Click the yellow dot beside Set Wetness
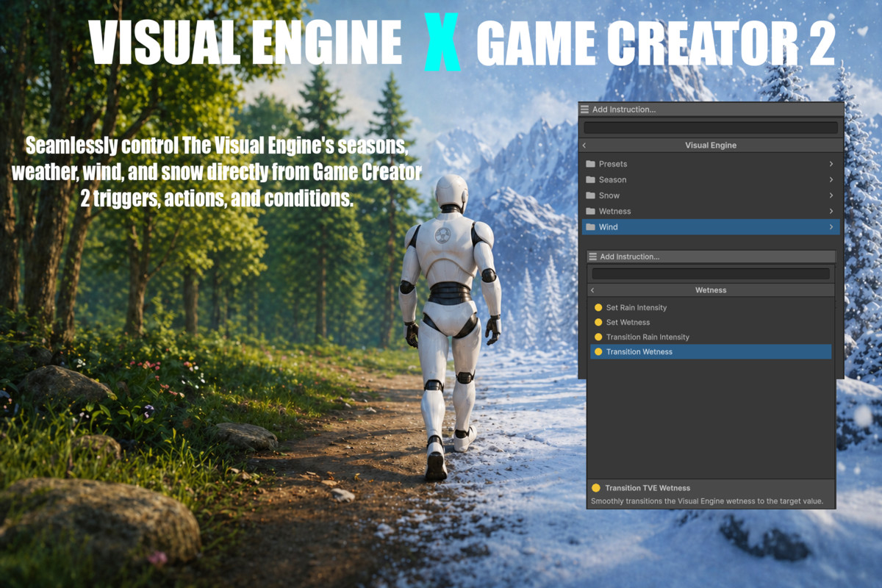 click(x=598, y=322)
